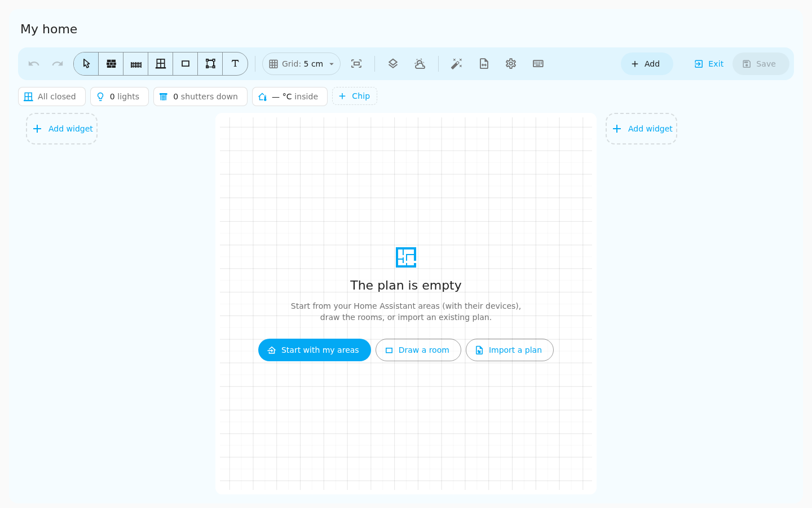Click the right Add widget placeholder
The height and width of the screenshot is (508, 812).
[642, 129]
